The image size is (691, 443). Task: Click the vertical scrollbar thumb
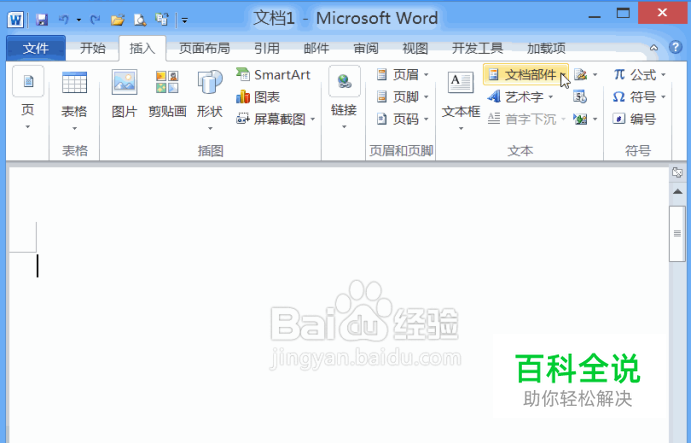pyautogui.click(x=677, y=233)
